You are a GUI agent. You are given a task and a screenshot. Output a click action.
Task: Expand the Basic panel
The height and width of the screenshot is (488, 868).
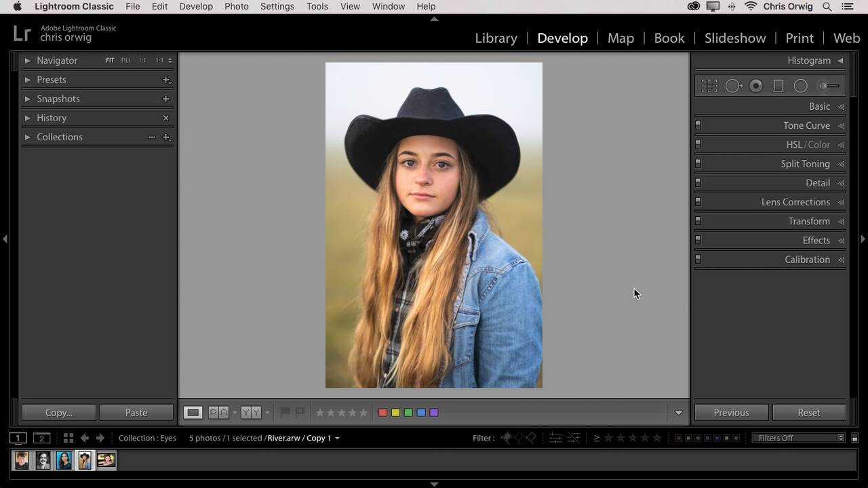(x=841, y=106)
